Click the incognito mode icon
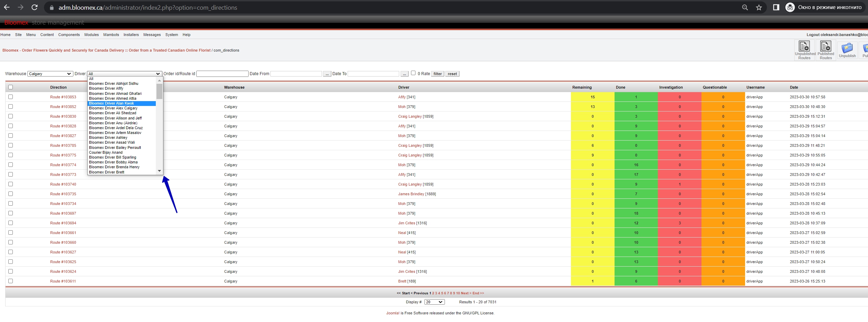 pos(790,7)
